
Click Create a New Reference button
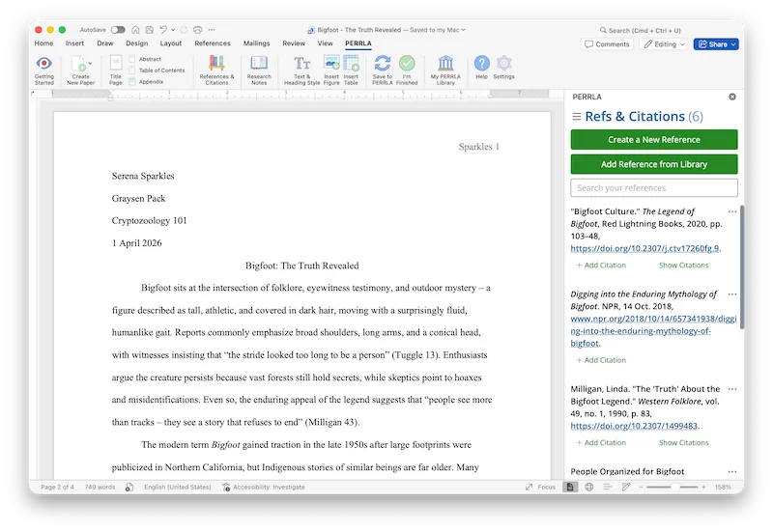pos(654,139)
